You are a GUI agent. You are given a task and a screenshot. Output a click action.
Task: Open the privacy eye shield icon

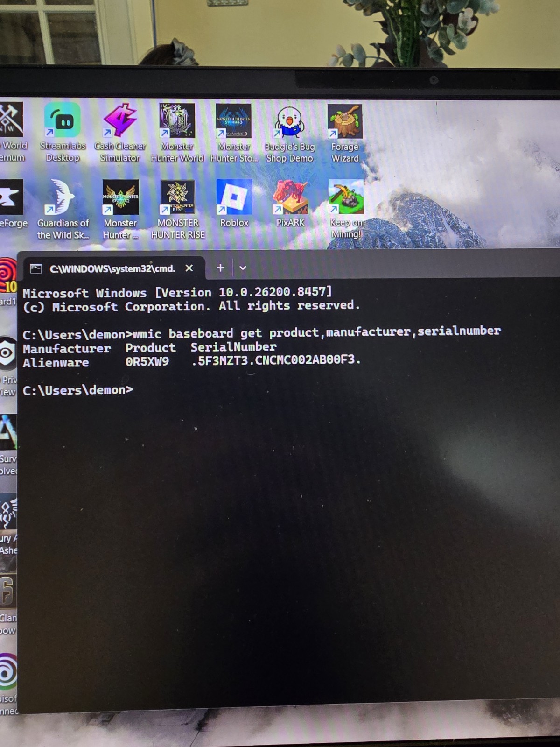8,366
